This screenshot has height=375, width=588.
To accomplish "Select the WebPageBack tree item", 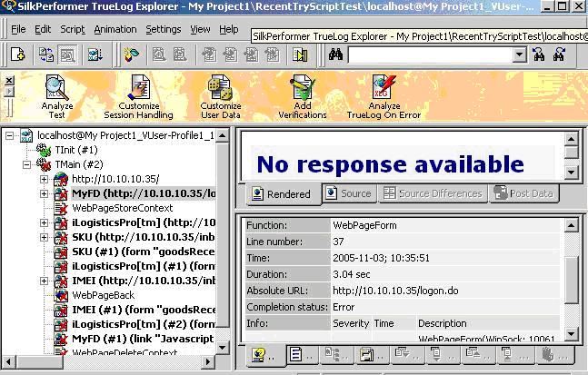I will [103, 295].
